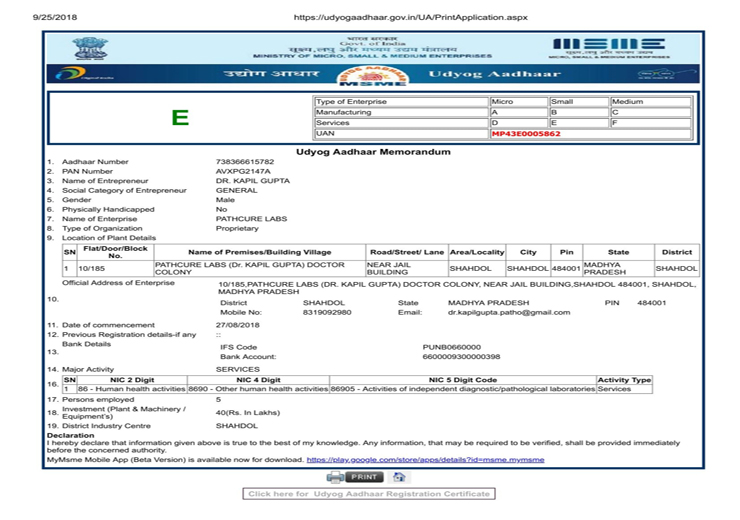Click the major activity value SERVICES
Image resolution: width=740 pixels, height=520 pixels.
tap(237, 369)
